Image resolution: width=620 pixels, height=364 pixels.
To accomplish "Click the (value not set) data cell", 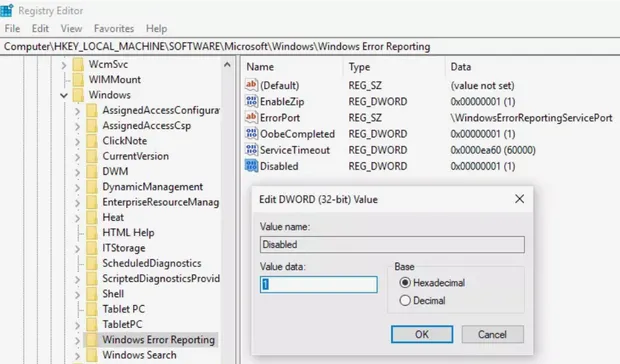I will pos(482,85).
